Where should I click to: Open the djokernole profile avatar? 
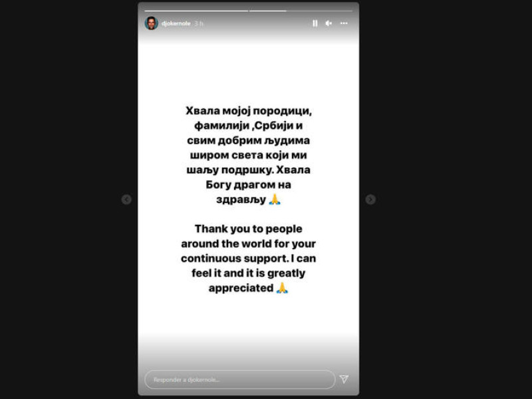[152, 23]
